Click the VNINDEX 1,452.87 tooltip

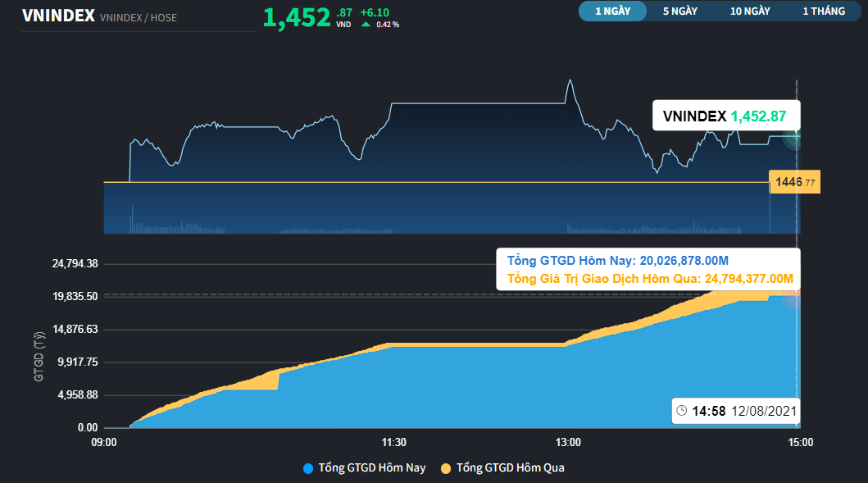[726, 116]
